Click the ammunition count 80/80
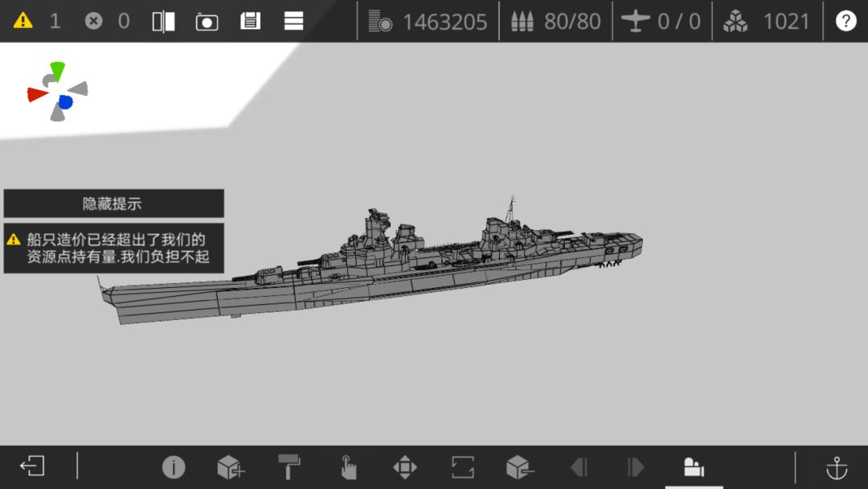 [x=572, y=22]
